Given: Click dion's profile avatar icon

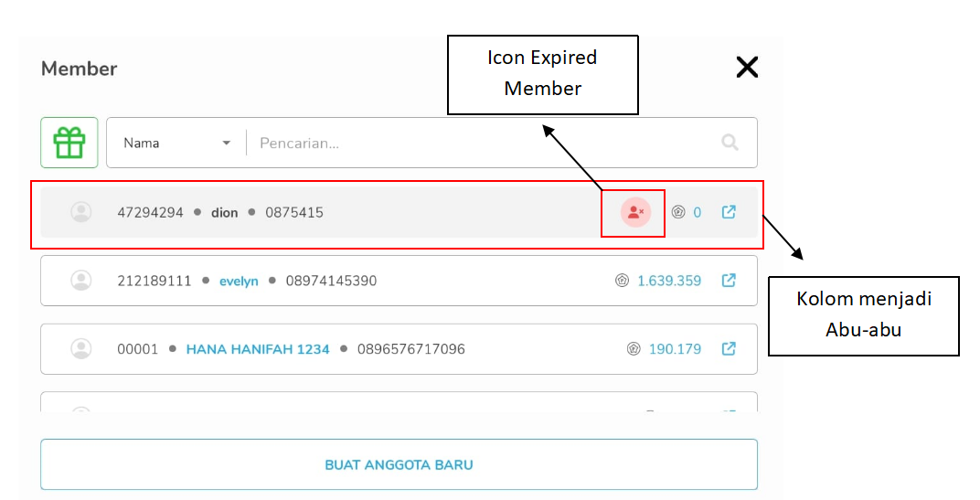Looking at the screenshot, I should click(81, 212).
